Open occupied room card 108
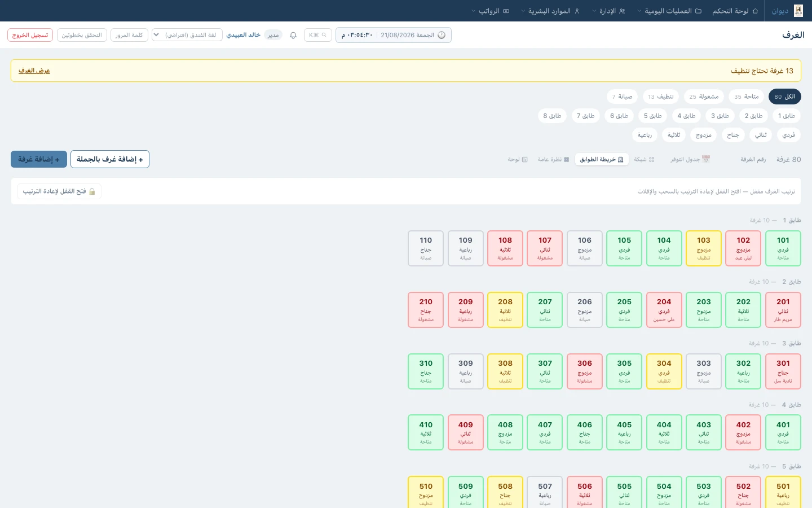This screenshot has width=812, height=508. [505, 248]
